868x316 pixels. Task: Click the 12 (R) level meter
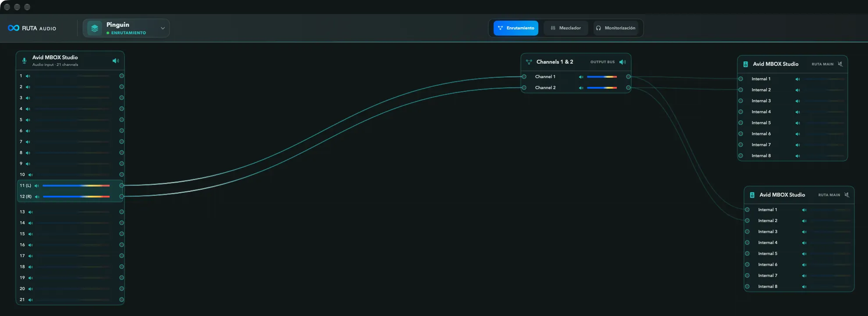(x=76, y=197)
